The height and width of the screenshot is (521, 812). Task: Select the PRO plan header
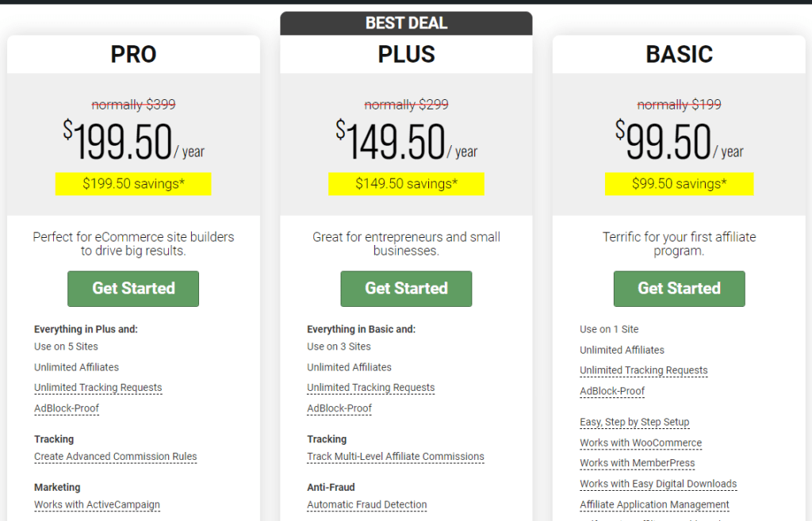pos(132,54)
